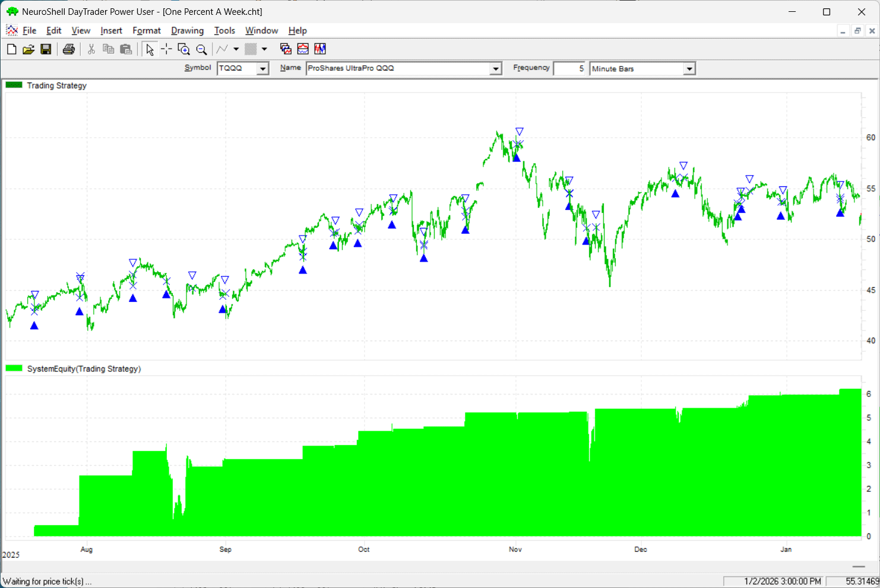Expand the Minute Bars frequency dropdown

pos(689,69)
